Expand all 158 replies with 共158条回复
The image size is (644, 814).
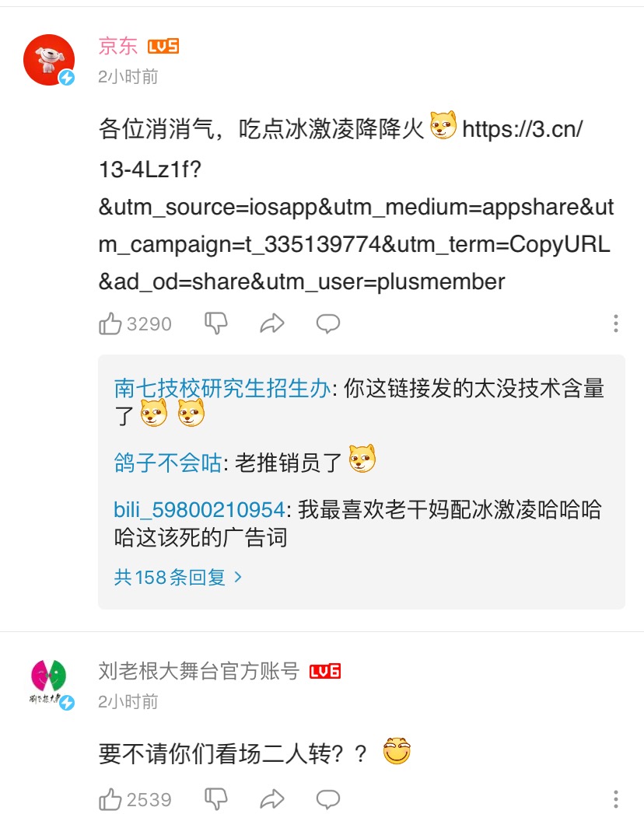tap(178, 578)
